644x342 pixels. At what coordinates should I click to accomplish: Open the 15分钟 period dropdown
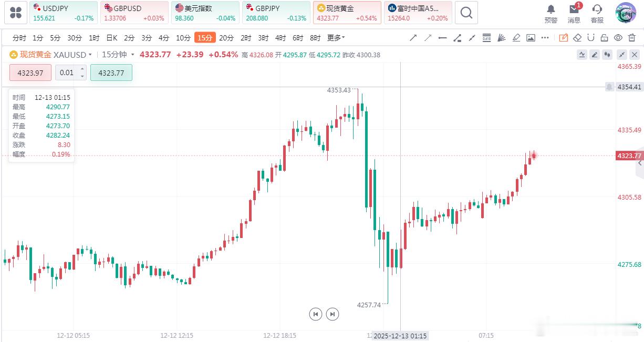[x=133, y=55]
